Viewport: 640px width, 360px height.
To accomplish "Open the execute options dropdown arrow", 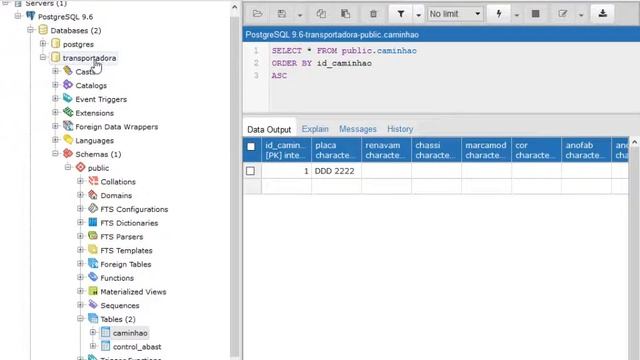I will point(516,15).
